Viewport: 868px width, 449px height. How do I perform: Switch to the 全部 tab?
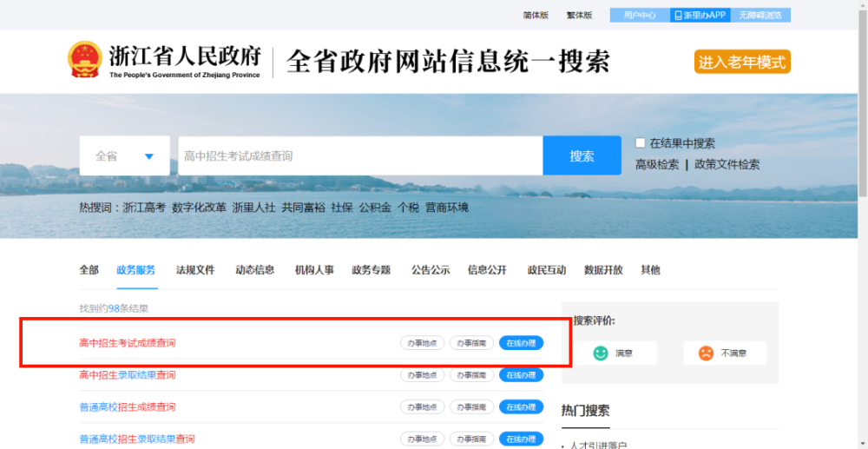[x=89, y=270]
